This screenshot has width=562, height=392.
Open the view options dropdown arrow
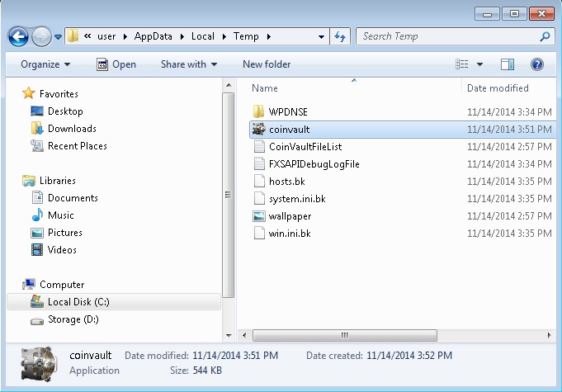[x=479, y=64]
